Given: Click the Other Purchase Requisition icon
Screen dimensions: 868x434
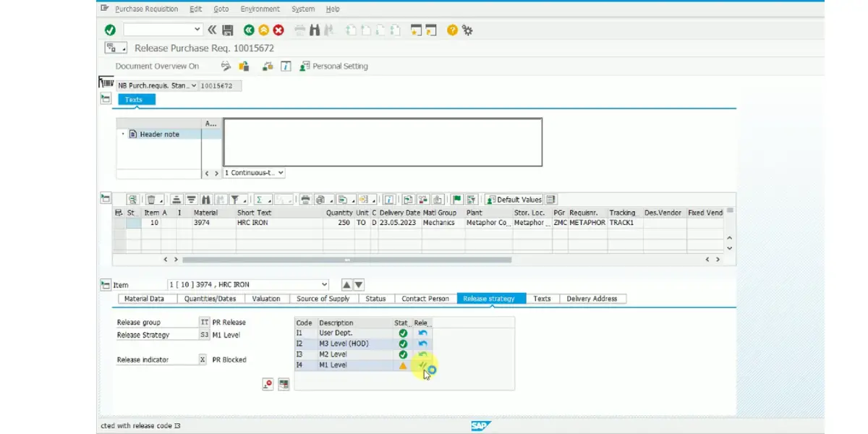Looking at the screenshot, I should [x=244, y=66].
